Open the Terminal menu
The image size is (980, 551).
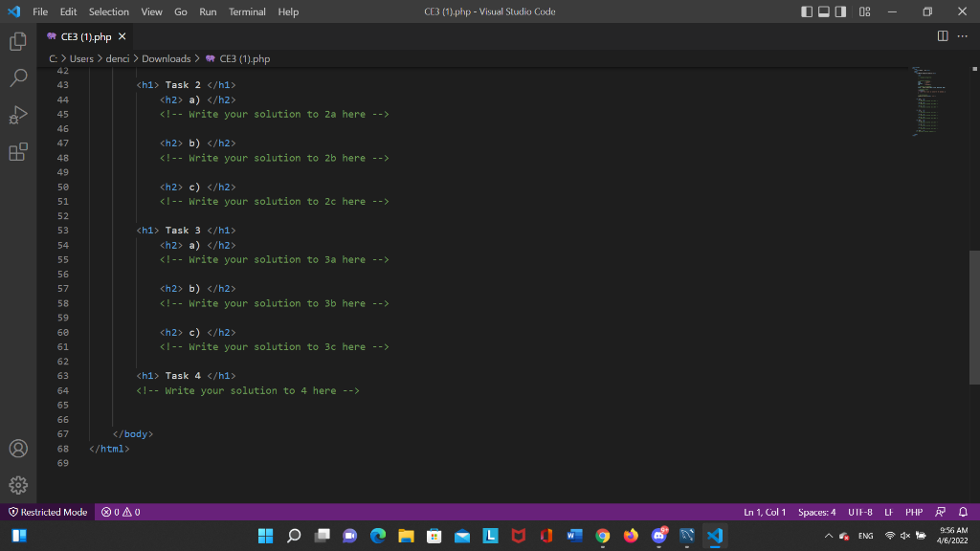click(247, 11)
